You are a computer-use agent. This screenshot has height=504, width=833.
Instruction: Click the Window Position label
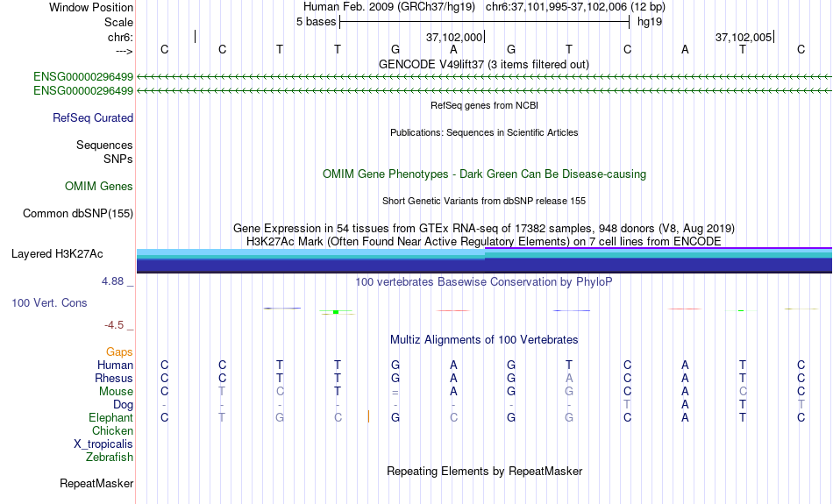coord(91,7)
